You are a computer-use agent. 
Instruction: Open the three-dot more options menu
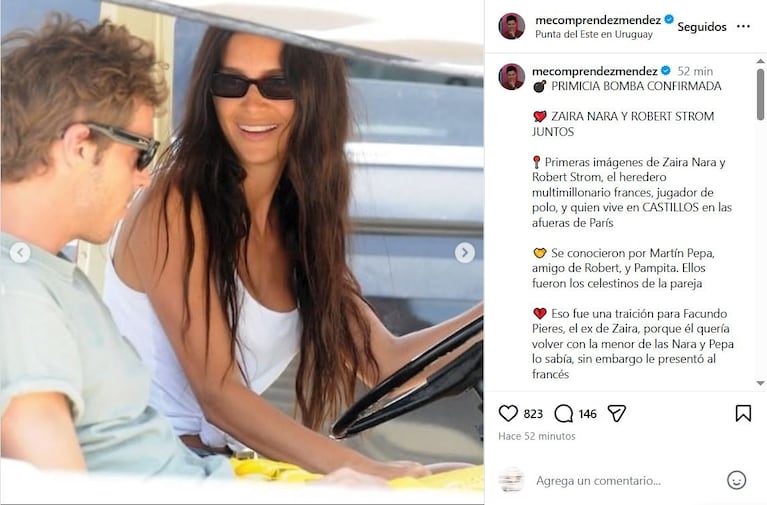coord(743,26)
